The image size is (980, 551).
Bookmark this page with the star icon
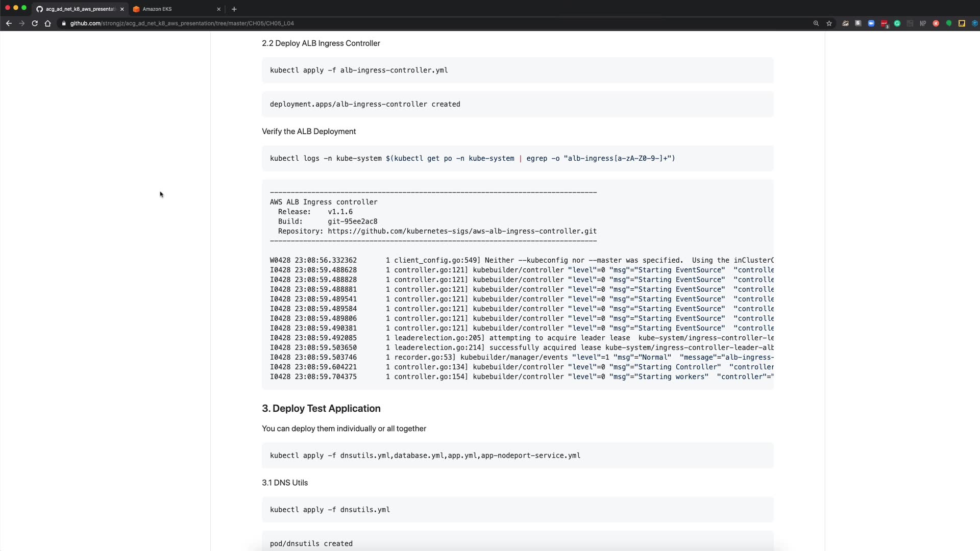click(829, 23)
